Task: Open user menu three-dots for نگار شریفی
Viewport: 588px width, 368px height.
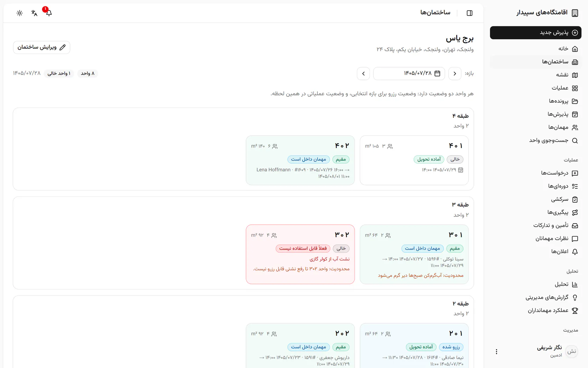Action: point(496,352)
